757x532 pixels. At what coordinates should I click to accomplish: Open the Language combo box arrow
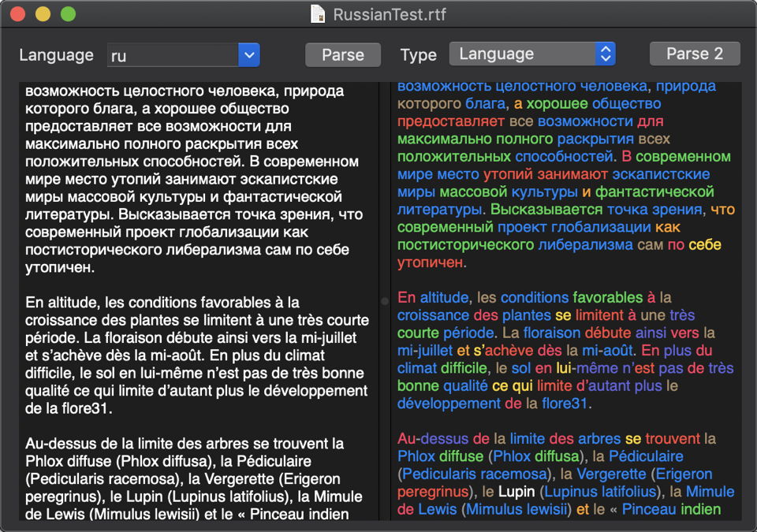click(x=248, y=54)
